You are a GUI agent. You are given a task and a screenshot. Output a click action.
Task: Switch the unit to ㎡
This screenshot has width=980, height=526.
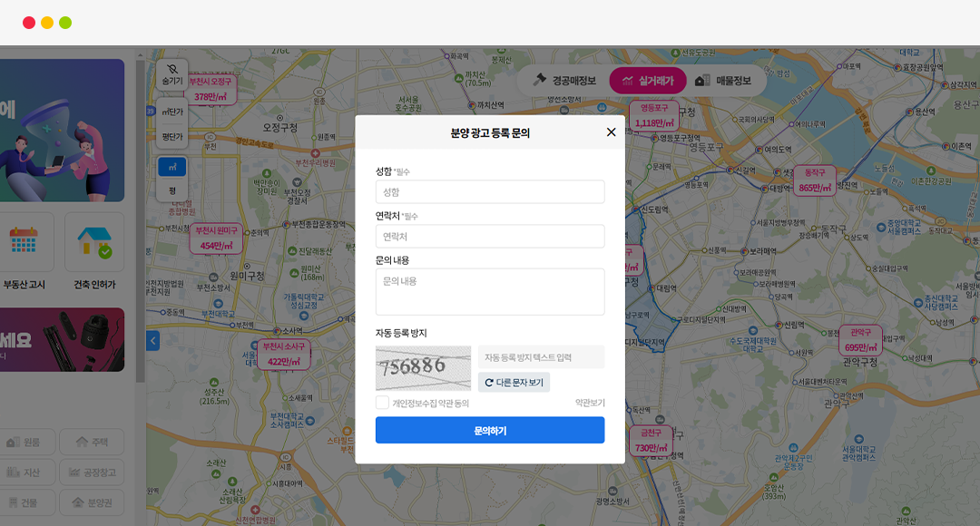point(172,167)
